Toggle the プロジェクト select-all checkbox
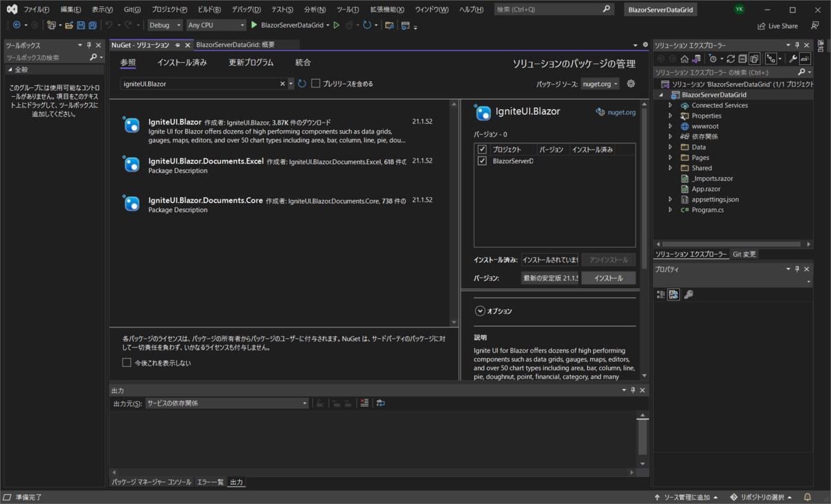The height and width of the screenshot is (504, 831). (x=483, y=150)
